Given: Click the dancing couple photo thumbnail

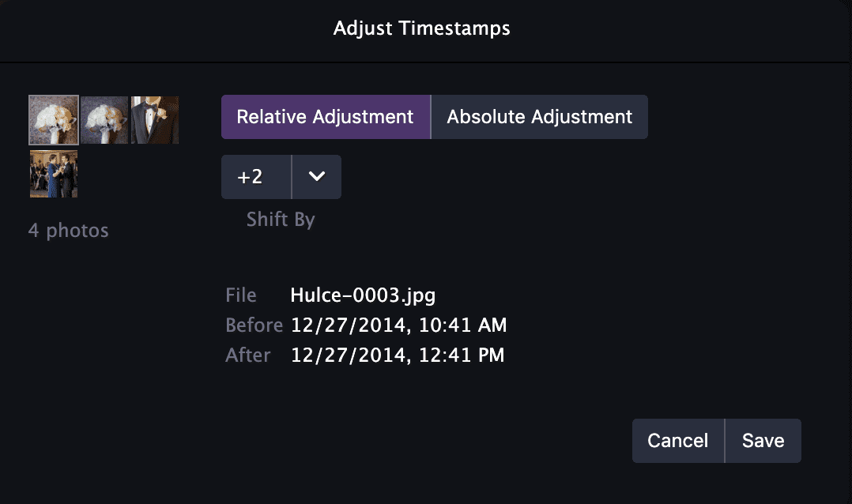Looking at the screenshot, I should pos(53,173).
